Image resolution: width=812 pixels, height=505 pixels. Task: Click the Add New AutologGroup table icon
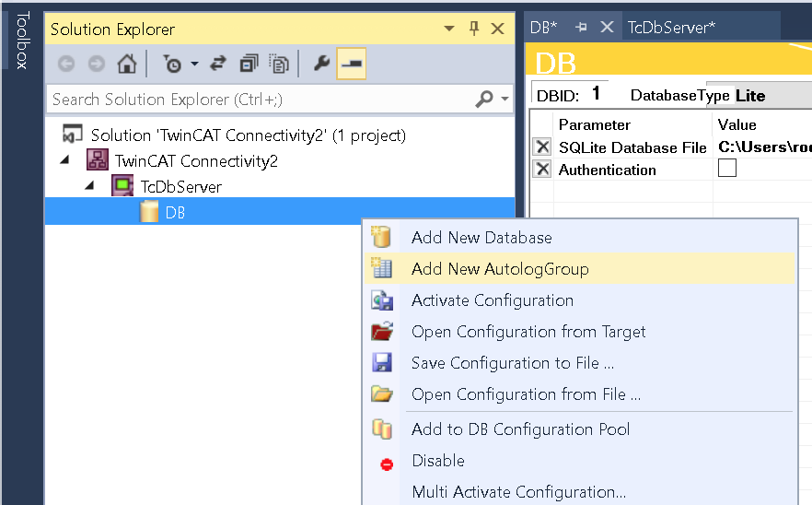pyautogui.click(x=382, y=268)
